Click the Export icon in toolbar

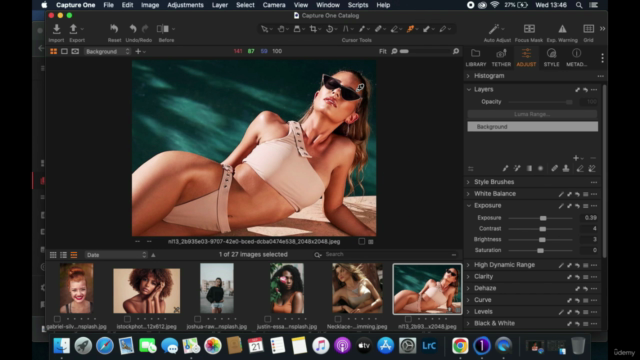pos(73,29)
